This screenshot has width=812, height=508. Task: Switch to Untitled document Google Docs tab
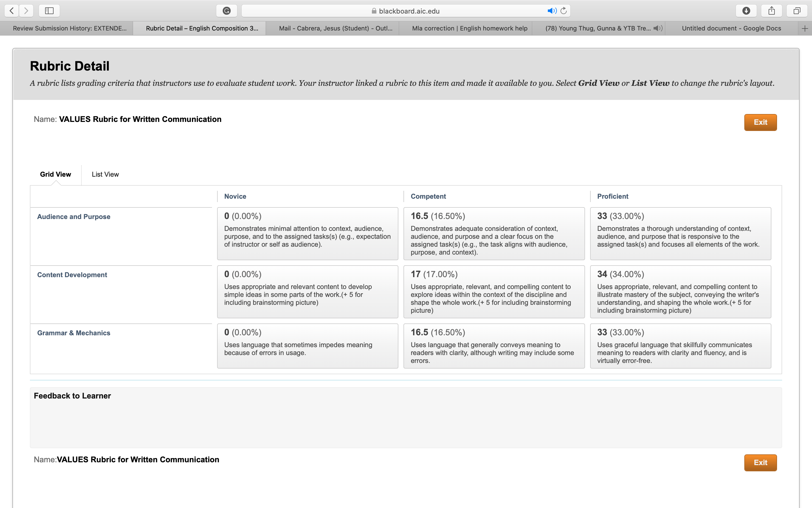[731, 29]
